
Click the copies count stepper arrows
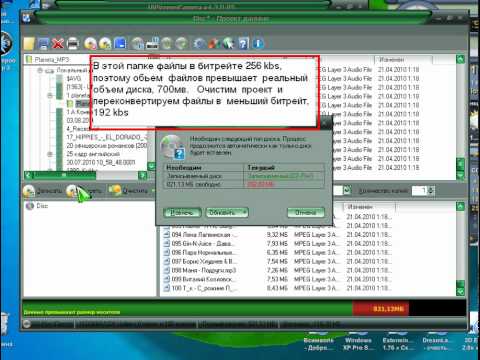tap(431, 191)
